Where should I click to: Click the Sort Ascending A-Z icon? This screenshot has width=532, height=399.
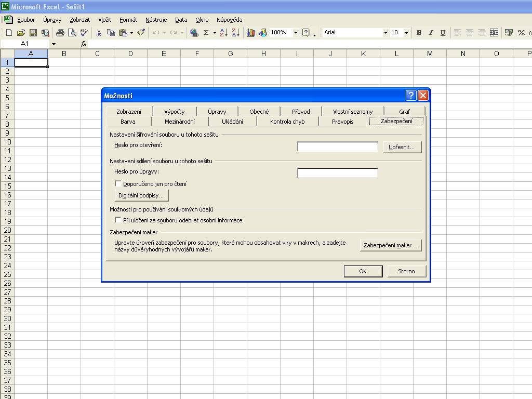pyautogui.click(x=224, y=33)
